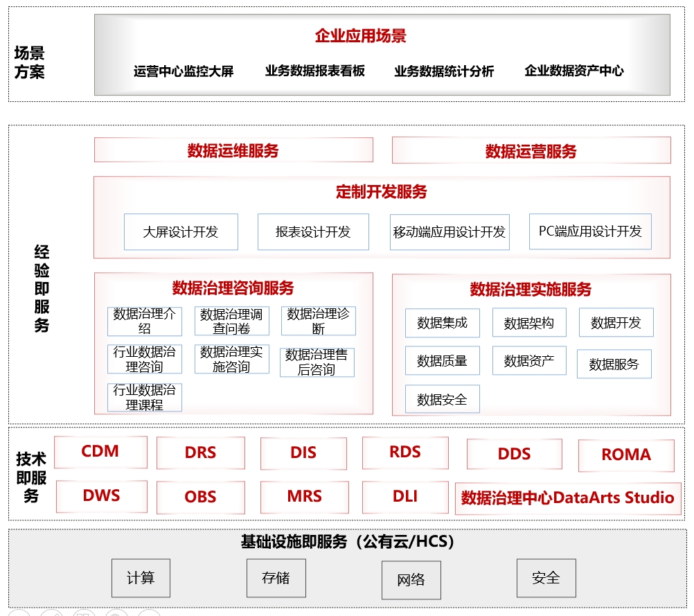Click the 存储 infrastructure box
The width and height of the screenshot is (694, 616).
[x=276, y=578]
